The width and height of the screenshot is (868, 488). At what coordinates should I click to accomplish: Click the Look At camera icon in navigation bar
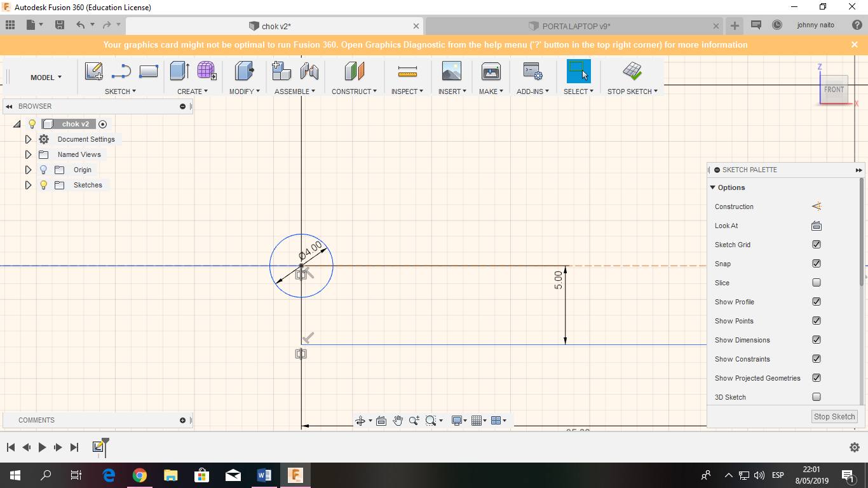pyautogui.click(x=381, y=421)
